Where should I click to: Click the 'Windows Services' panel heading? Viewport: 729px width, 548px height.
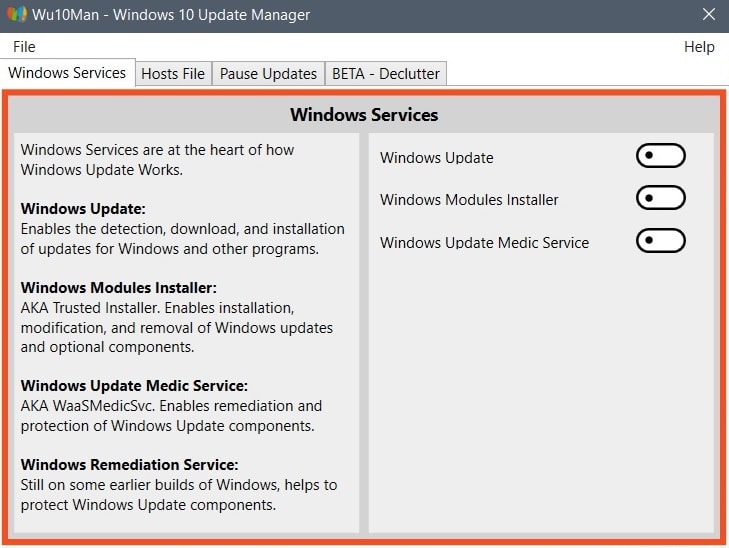364,115
